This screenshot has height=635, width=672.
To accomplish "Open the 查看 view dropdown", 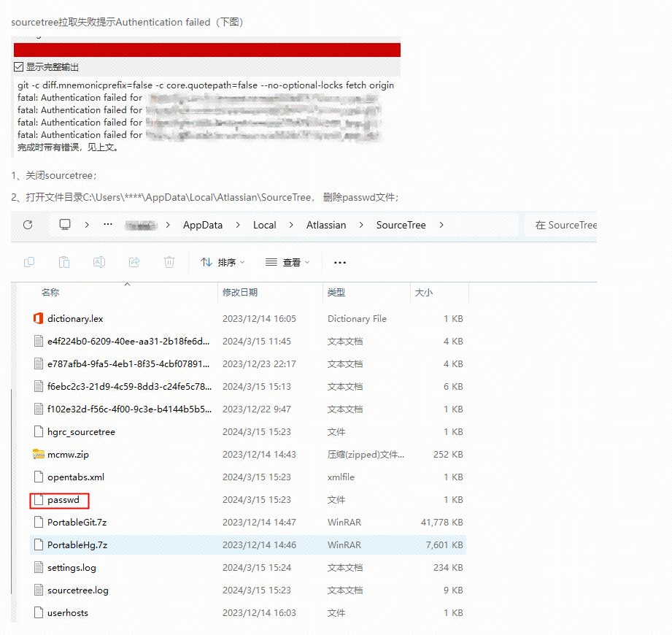I will click(287, 263).
